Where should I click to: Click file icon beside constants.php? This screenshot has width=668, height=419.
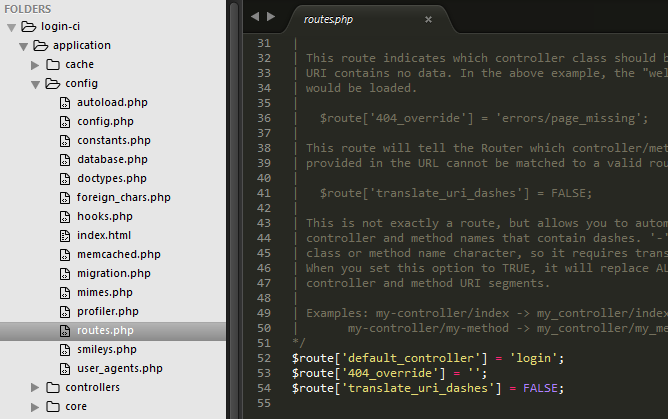tap(65, 141)
